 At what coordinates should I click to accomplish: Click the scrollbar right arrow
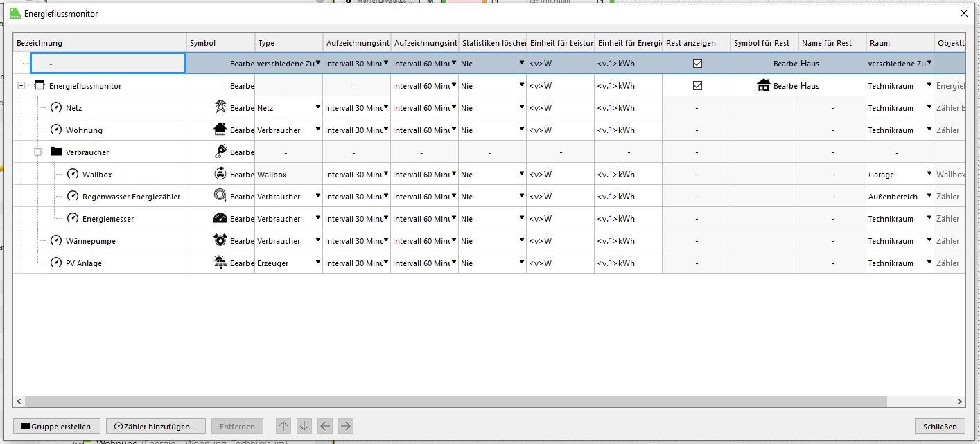959,401
